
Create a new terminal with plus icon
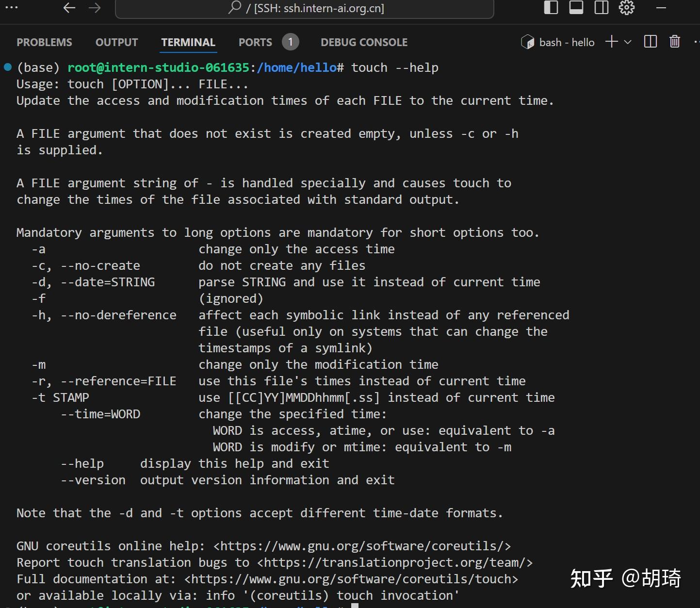point(612,42)
